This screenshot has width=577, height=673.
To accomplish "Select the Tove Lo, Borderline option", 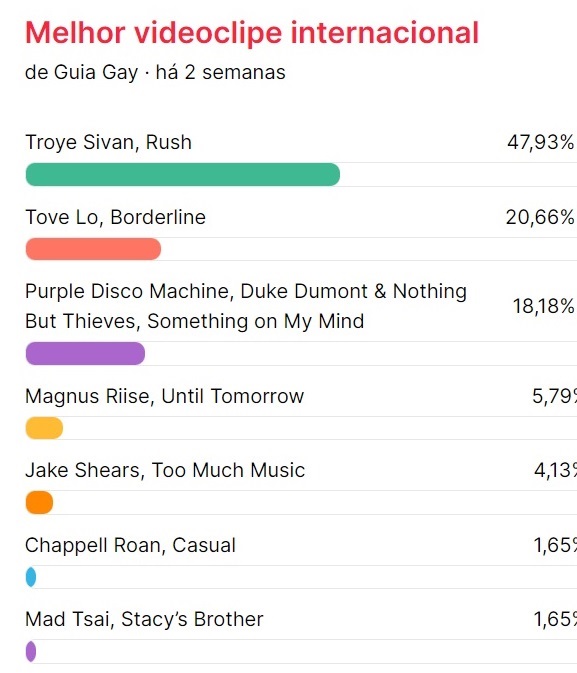I will click(115, 217).
